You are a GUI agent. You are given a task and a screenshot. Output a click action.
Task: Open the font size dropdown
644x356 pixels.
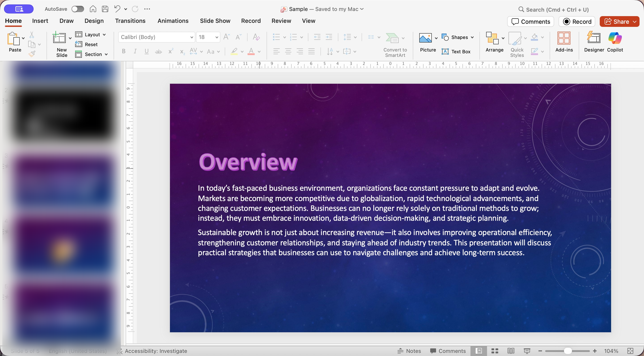tap(216, 37)
